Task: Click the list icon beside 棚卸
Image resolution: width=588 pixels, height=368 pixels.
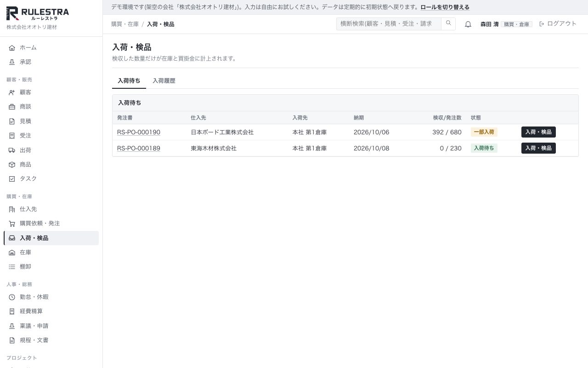Action: [12, 267]
